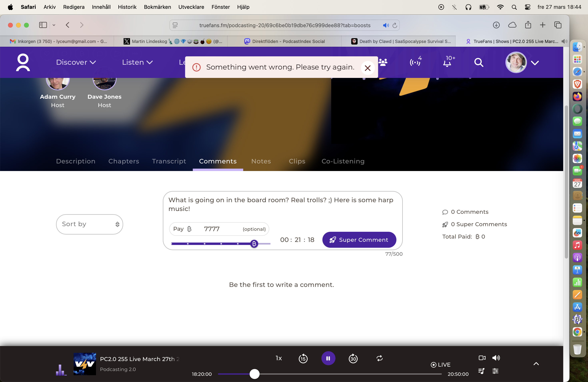Screen dimensions: 588x382
Task: Dismiss the error message banner
Action: pyautogui.click(x=368, y=68)
